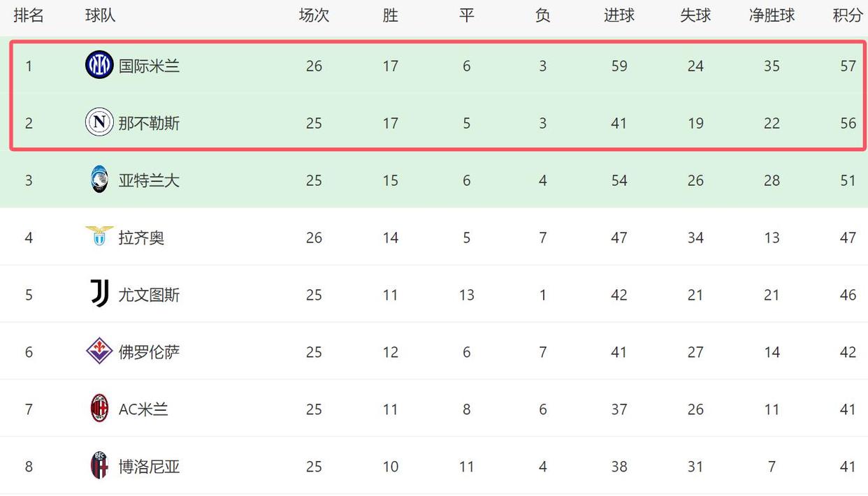868x496 pixels.
Task: Click the 场次 column header
Action: (314, 15)
